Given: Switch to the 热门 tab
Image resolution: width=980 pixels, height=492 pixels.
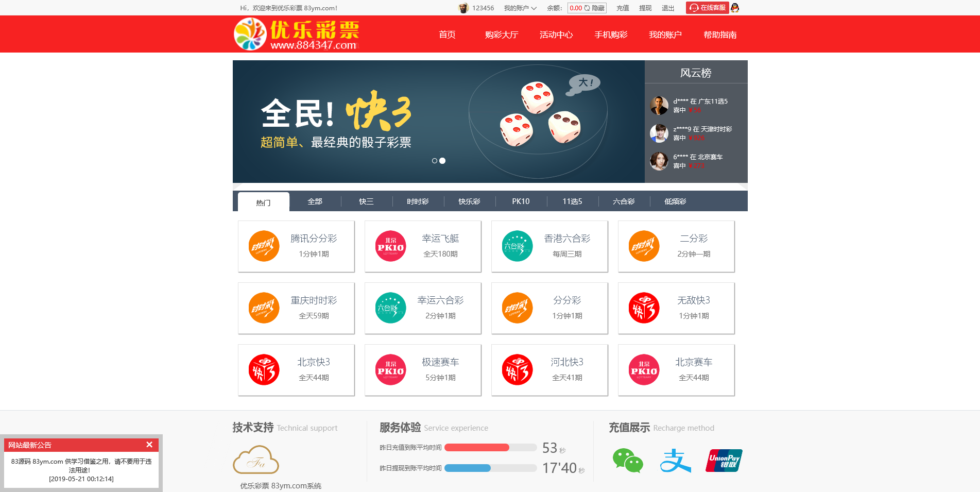Looking at the screenshot, I should tap(263, 202).
